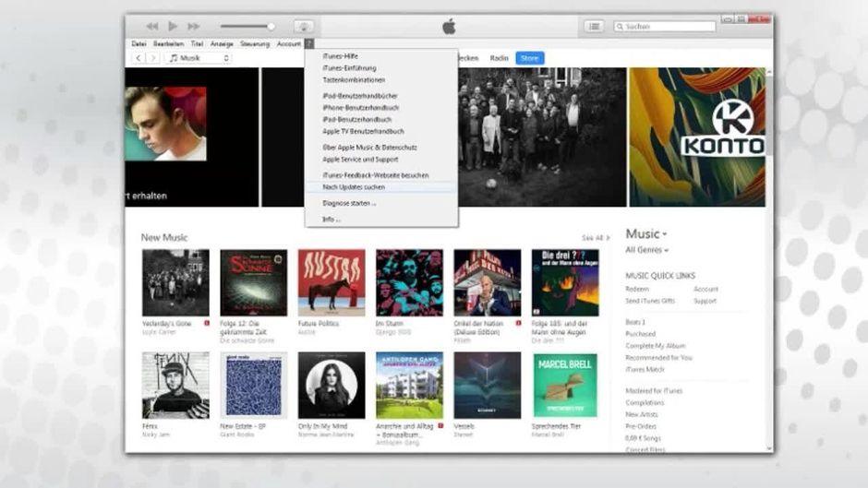Image resolution: width=868 pixels, height=488 pixels.
Task: Open the Account menu
Action: pyautogui.click(x=288, y=43)
